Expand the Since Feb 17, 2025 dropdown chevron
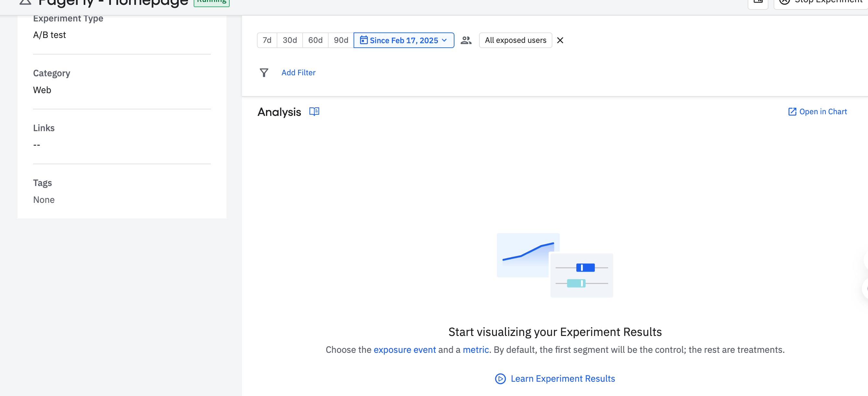The width and height of the screenshot is (868, 396). pos(444,40)
